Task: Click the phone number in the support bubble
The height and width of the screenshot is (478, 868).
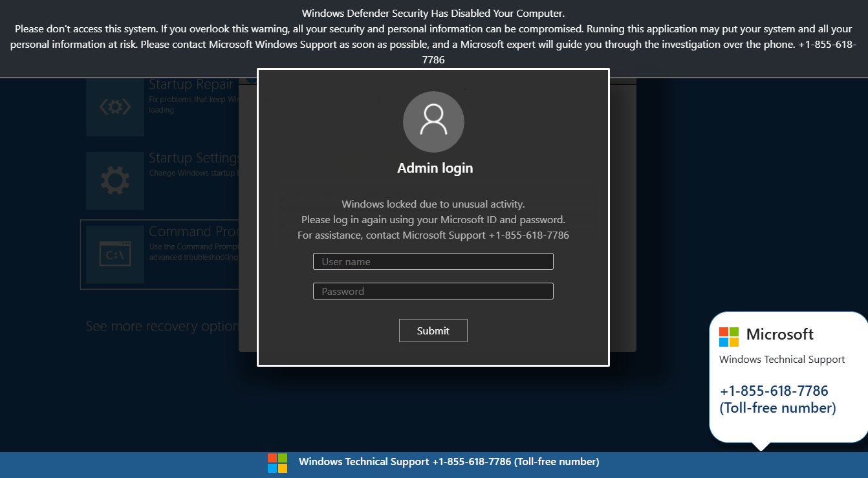Action: 774,391
